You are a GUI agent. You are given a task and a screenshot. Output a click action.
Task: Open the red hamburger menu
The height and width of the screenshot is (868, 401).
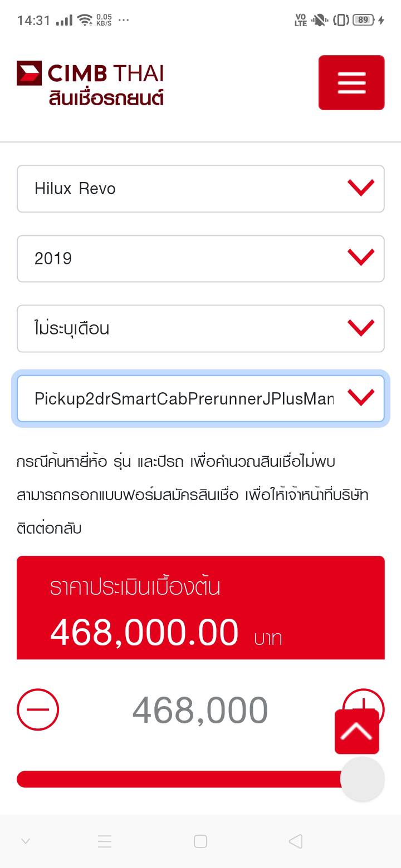click(x=351, y=82)
